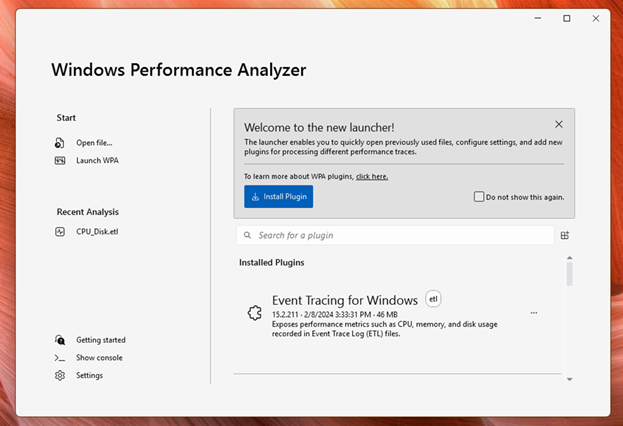Open the WPA plugins click here link
Screen dimensions: 623x426
(372, 176)
